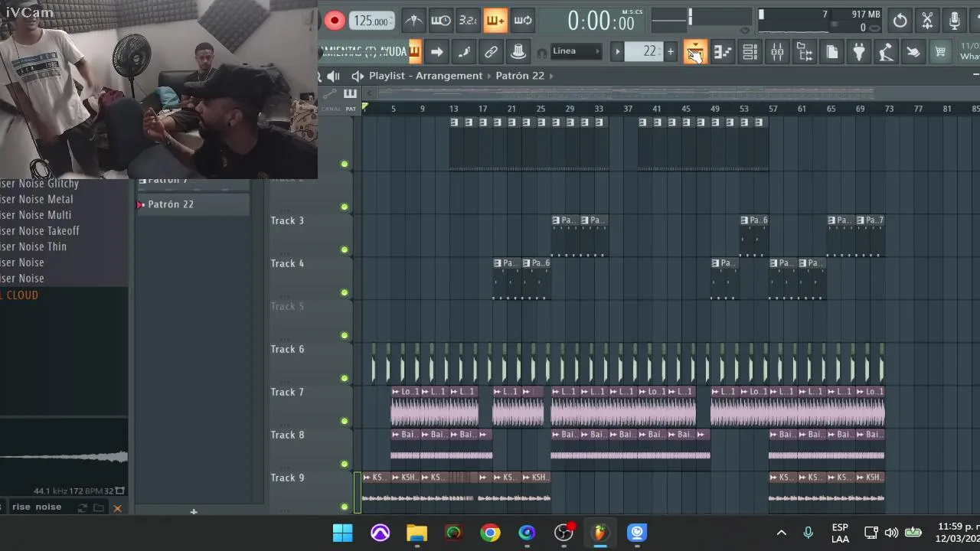This screenshot has height=551, width=980.
Task: Click the orange CLOUD browser entry
Action: [21, 295]
